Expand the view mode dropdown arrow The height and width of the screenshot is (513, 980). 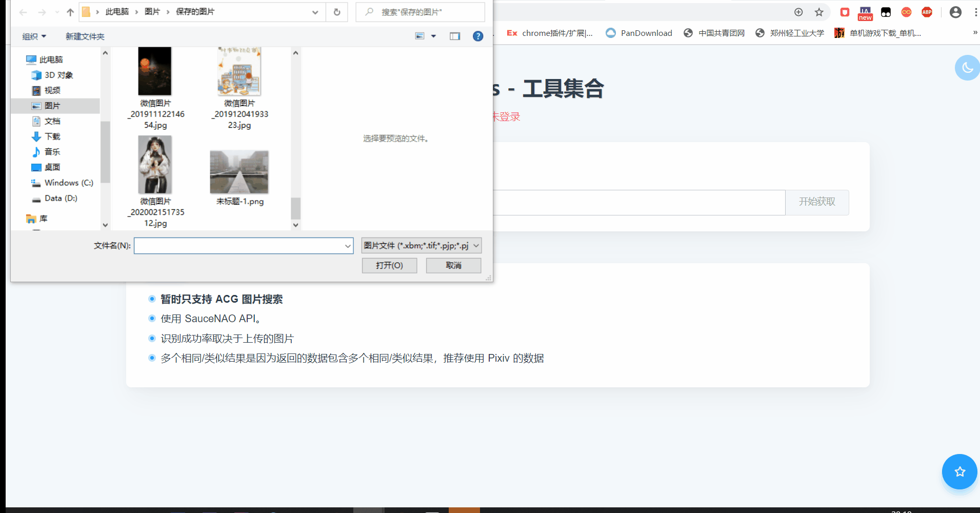click(433, 36)
